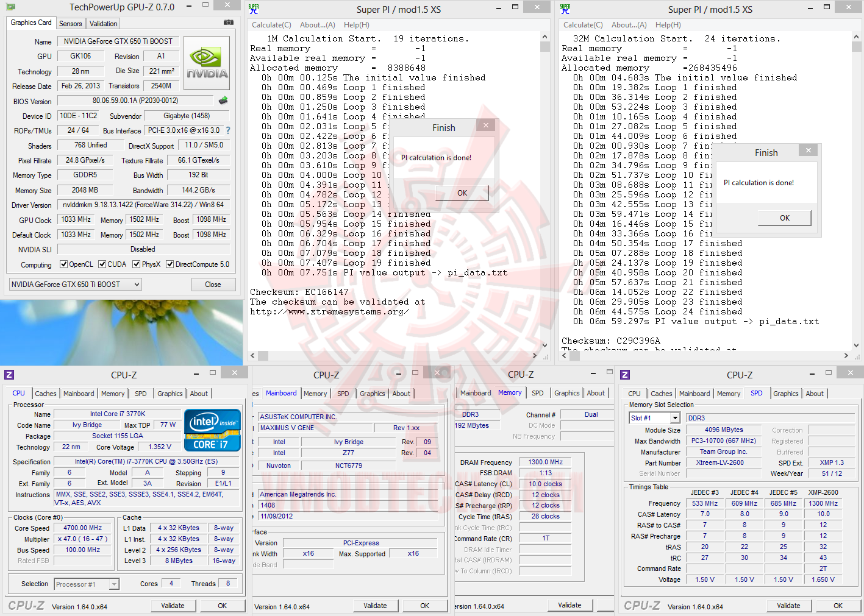Click the GPU-Z Release Date Feb 26, 2013
This screenshot has height=616, width=864.
pyautogui.click(x=80, y=86)
